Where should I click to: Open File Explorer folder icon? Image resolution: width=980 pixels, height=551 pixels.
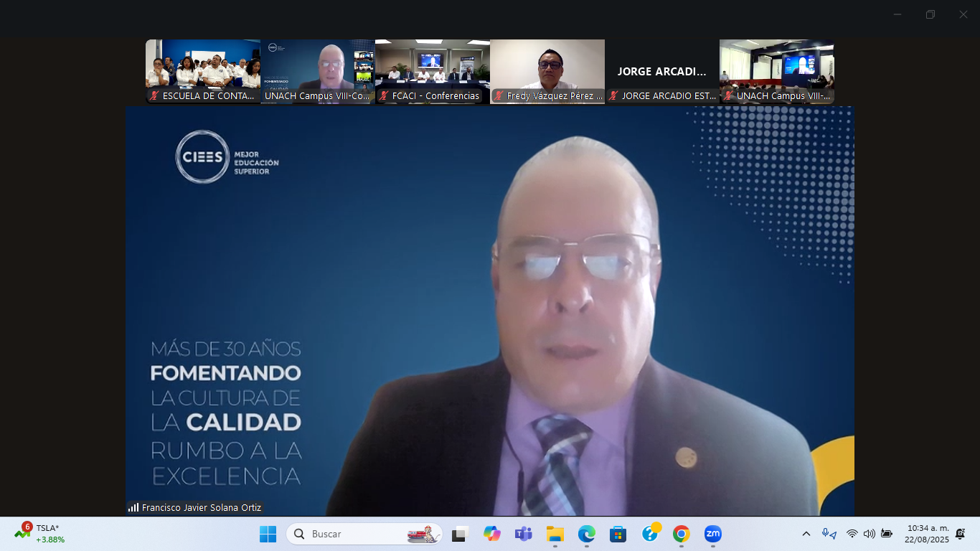tap(555, 534)
